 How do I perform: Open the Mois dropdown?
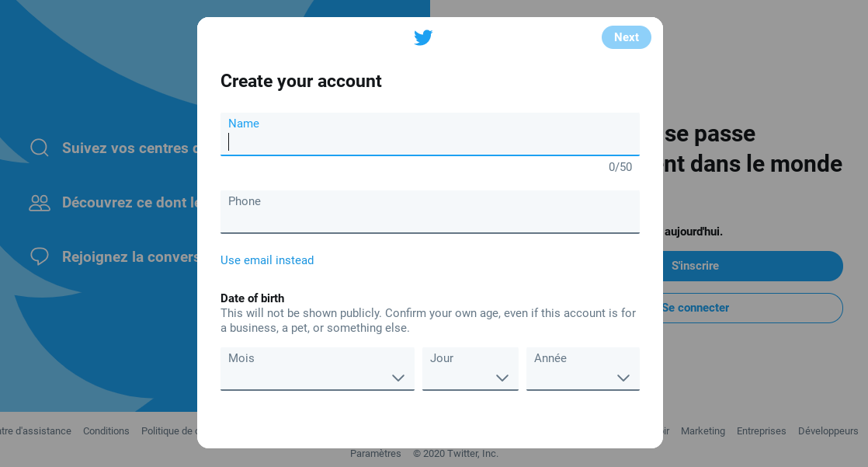pyautogui.click(x=317, y=368)
